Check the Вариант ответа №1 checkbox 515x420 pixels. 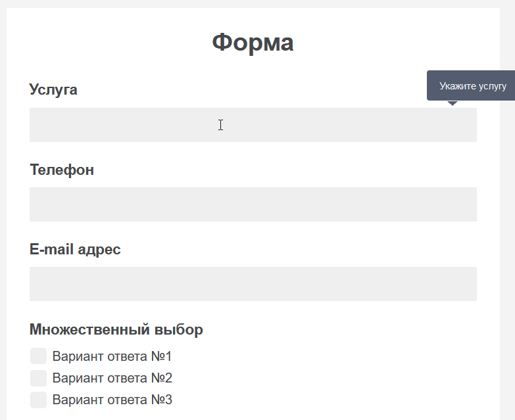click(38, 356)
